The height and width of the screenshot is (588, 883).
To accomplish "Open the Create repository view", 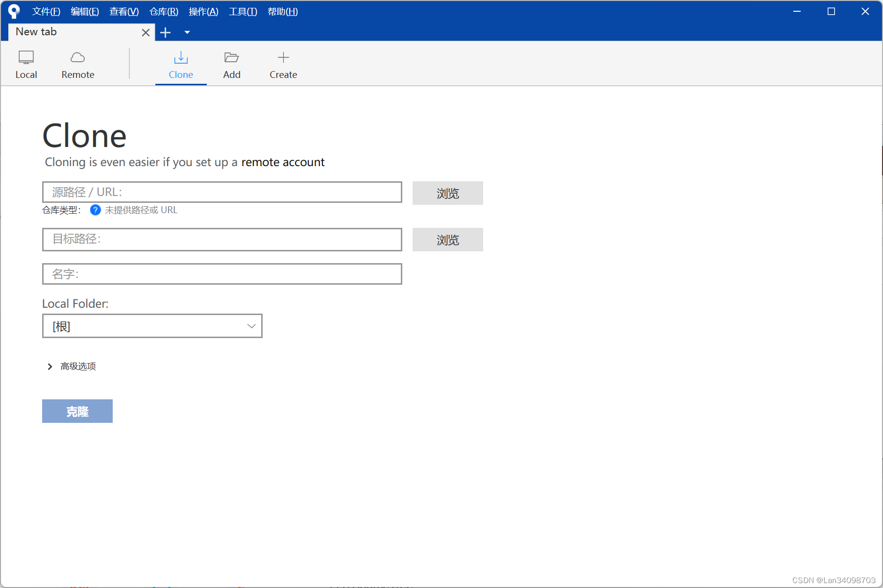I will (x=283, y=64).
